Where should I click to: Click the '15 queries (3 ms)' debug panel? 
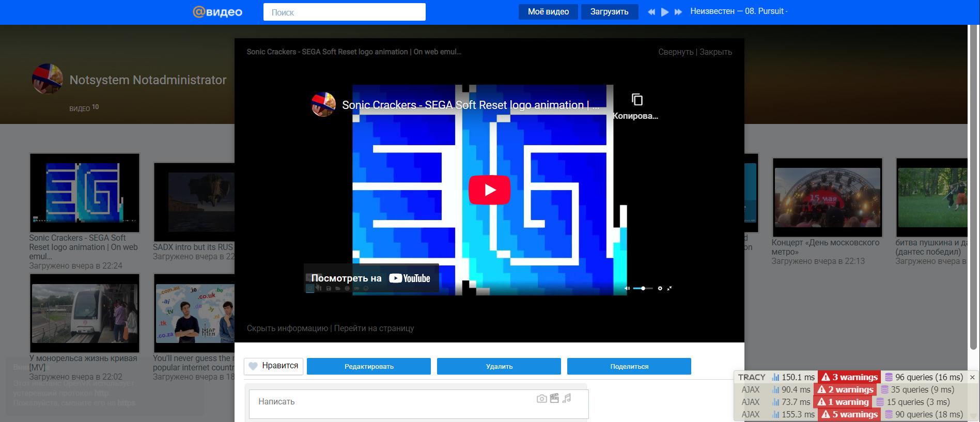913,402
